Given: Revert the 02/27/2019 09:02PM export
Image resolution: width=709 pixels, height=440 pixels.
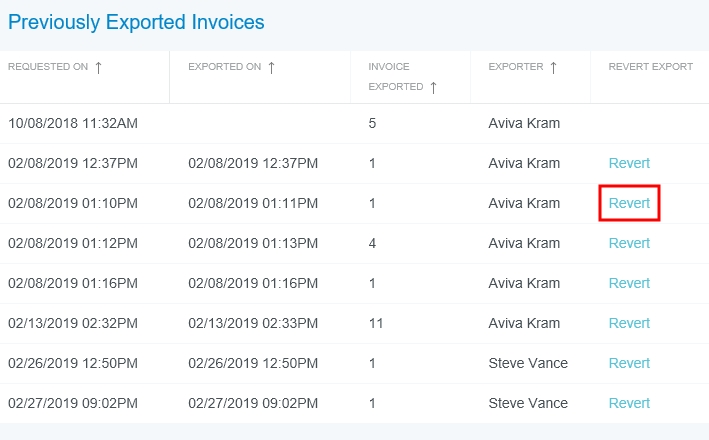Looking at the screenshot, I should point(629,403).
